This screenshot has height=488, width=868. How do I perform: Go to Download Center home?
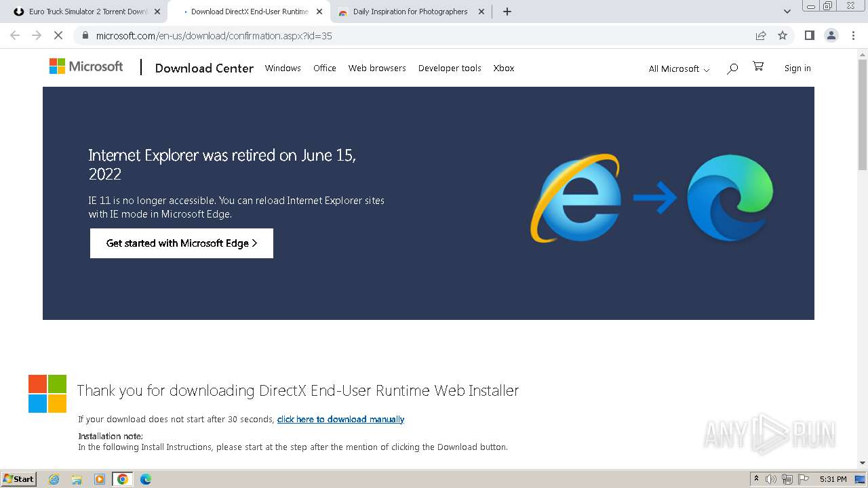(204, 68)
